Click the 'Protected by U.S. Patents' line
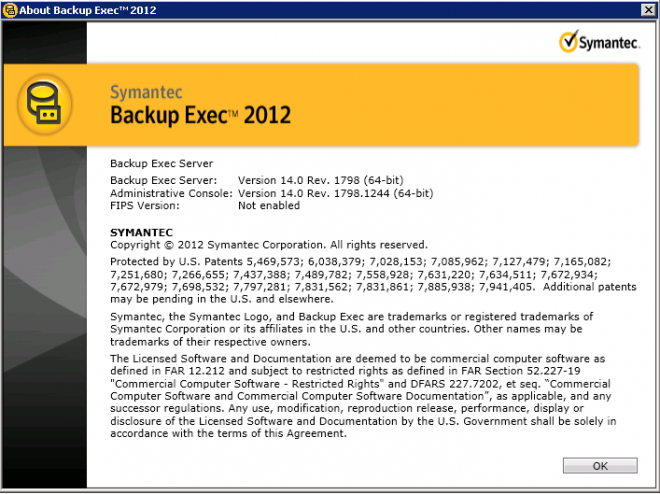This screenshot has height=494, width=660. coord(360,262)
